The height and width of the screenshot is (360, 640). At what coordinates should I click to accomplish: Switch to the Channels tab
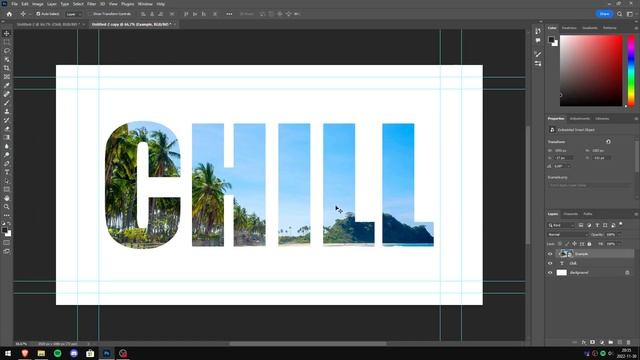pyautogui.click(x=571, y=214)
